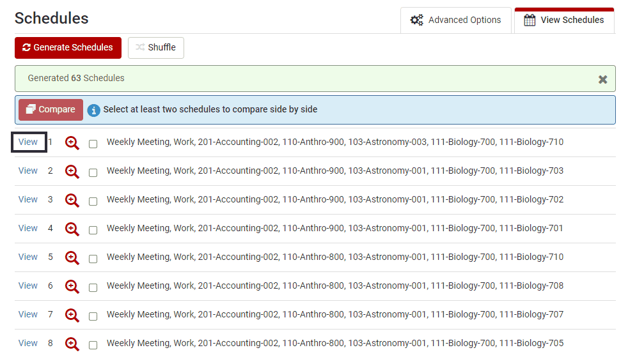Zoom into schedule 6 using its magnifier
The image size is (644, 357).
click(x=72, y=286)
